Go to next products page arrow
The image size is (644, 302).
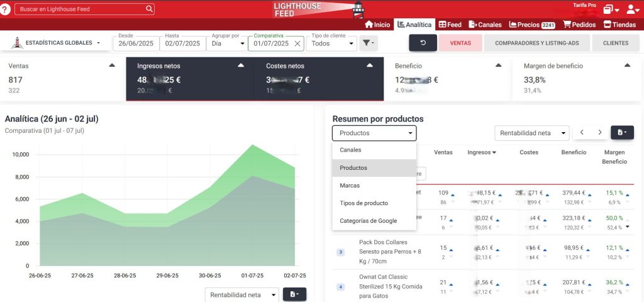coord(600,133)
